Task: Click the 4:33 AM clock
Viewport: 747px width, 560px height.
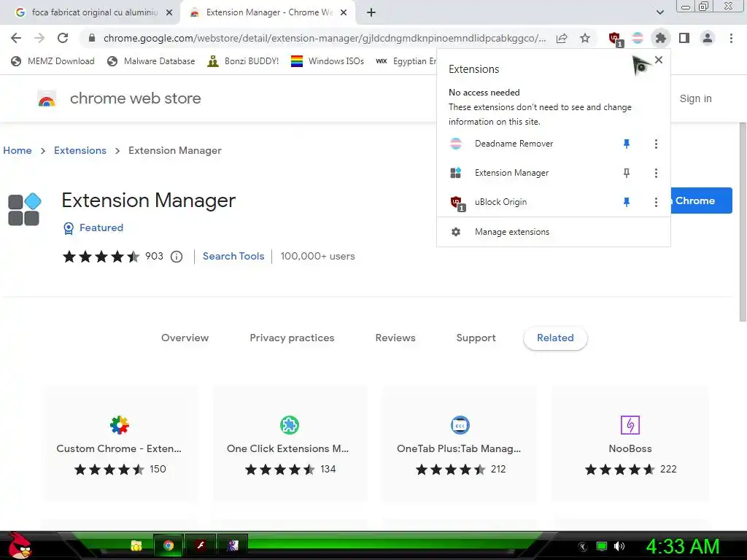Action: click(682, 547)
